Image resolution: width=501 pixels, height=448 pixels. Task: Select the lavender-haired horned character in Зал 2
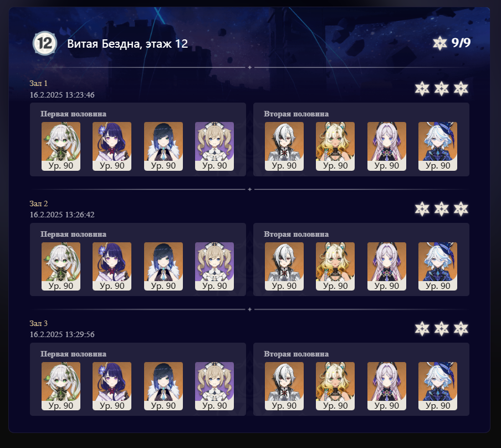[x=387, y=266]
